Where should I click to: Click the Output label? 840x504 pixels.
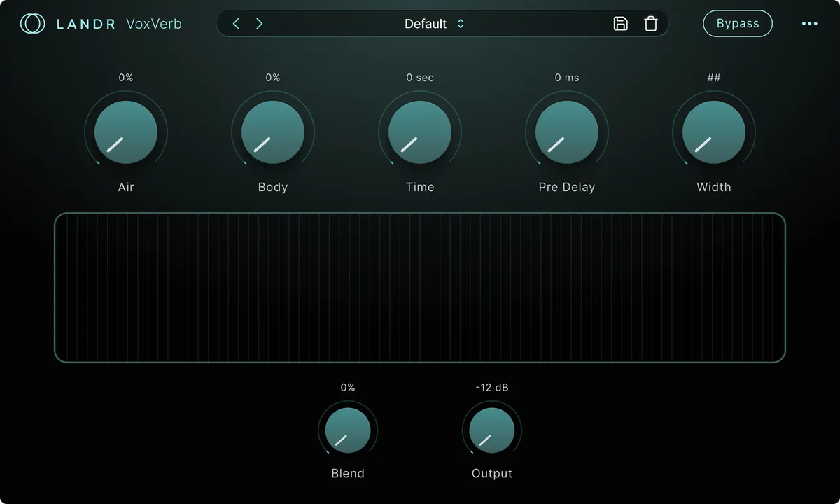coord(491,473)
